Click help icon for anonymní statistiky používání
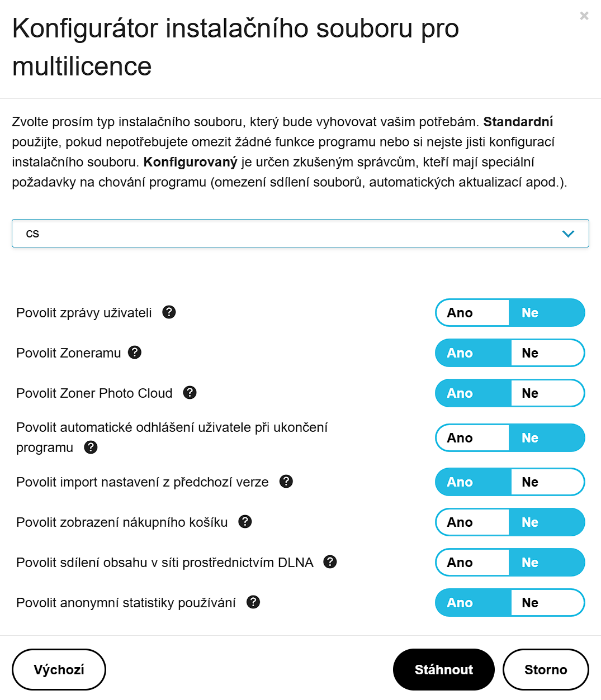This screenshot has width=601, height=700. (x=253, y=602)
